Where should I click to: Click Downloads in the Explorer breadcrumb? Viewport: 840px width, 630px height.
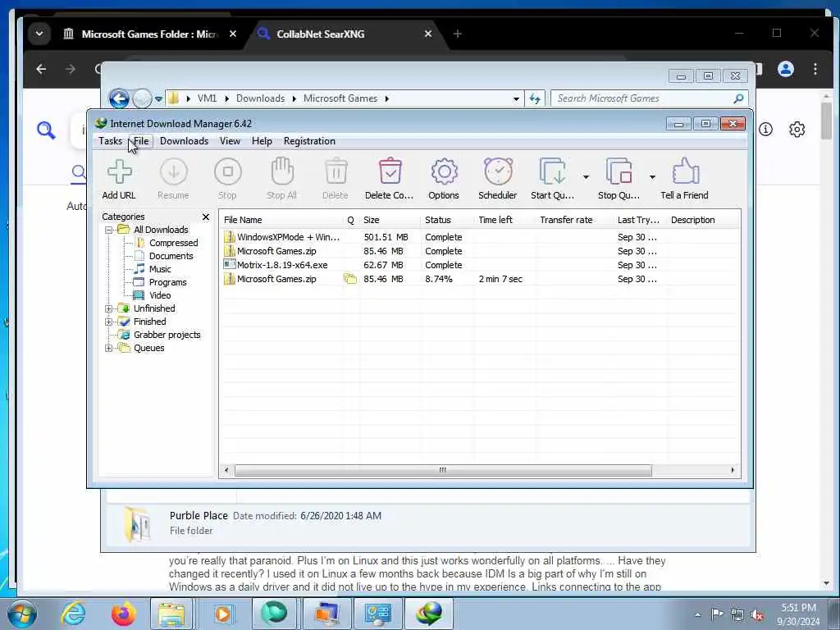pyautogui.click(x=260, y=98)
